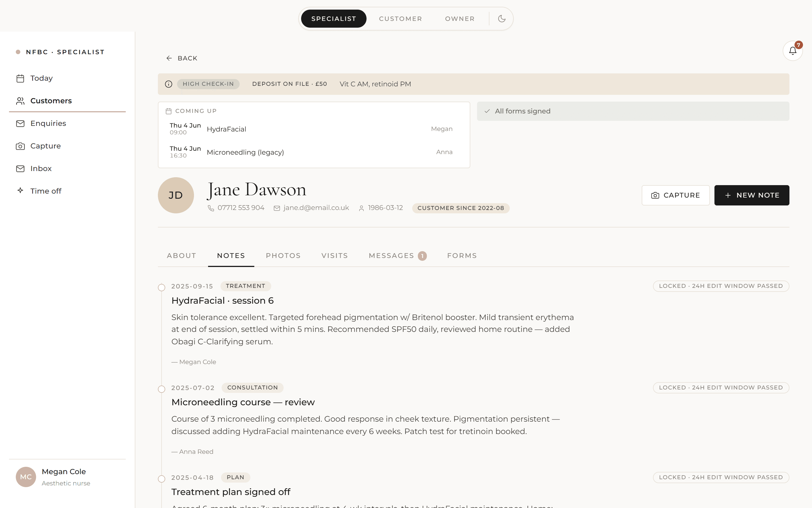
Task: Switch to the Specialist view
Action: pyautogui.click(x=334, y=18)
